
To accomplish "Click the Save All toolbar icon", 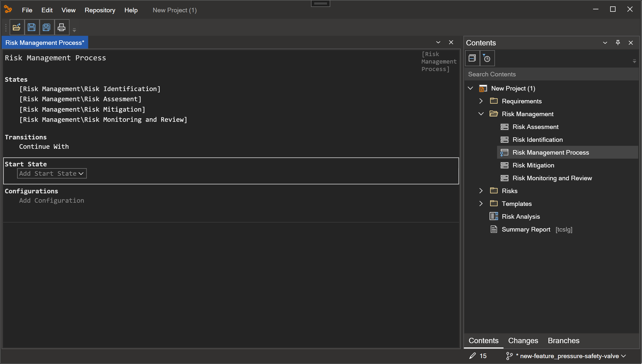I will click(47, 27).
